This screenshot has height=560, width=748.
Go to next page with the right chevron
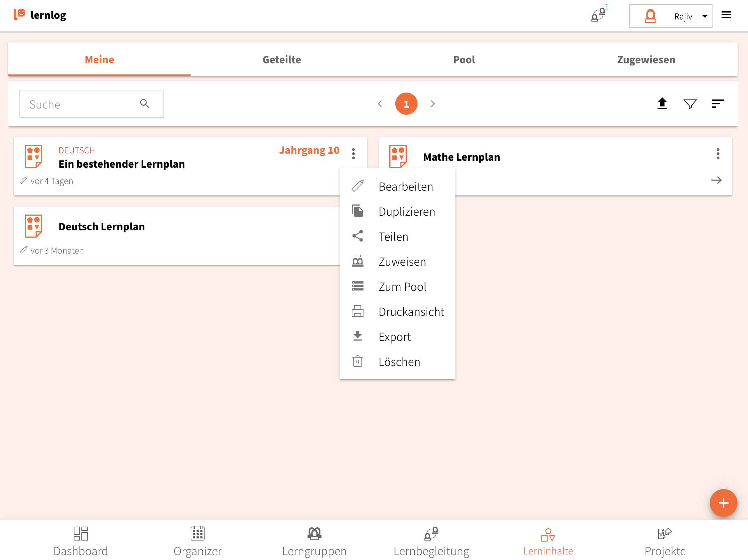tap(432, 104)
